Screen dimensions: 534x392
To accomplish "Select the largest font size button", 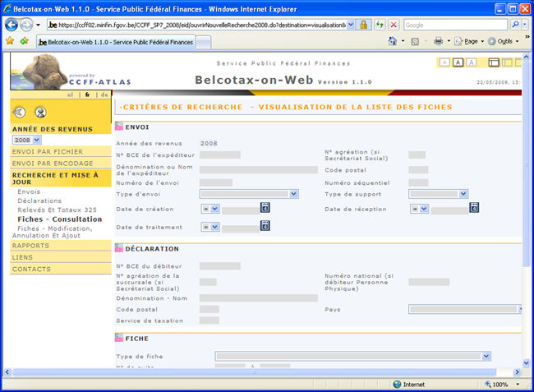I will pyautogui.click(x=472, y=62).
